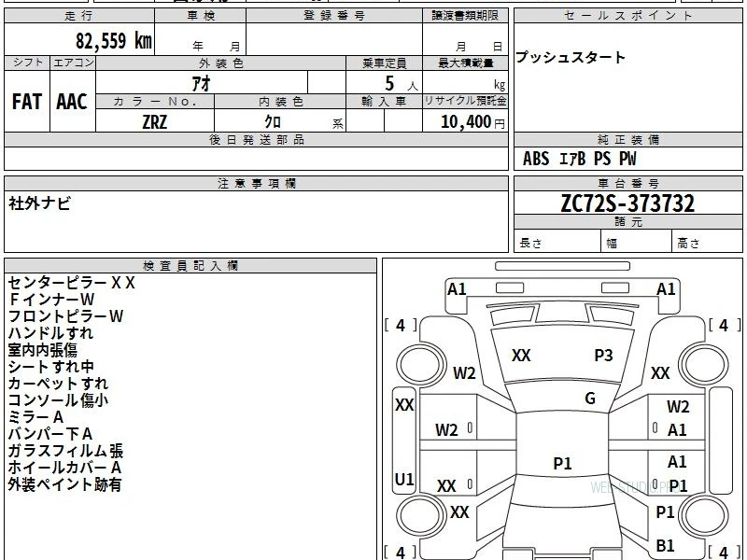This screenshot has width=747, height=560.
Task: Click the 注意事項欄 header
Action: click(256, 183)
